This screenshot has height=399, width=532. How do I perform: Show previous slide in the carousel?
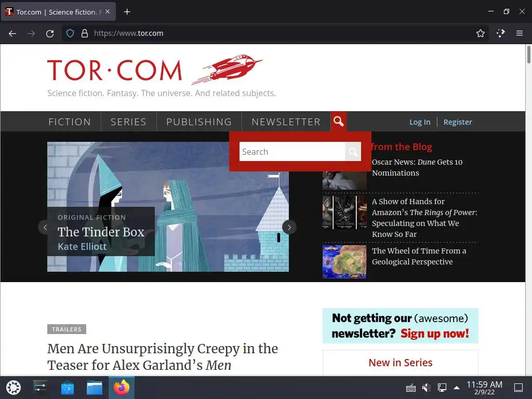pyautogui.click(x=45, y=228)
